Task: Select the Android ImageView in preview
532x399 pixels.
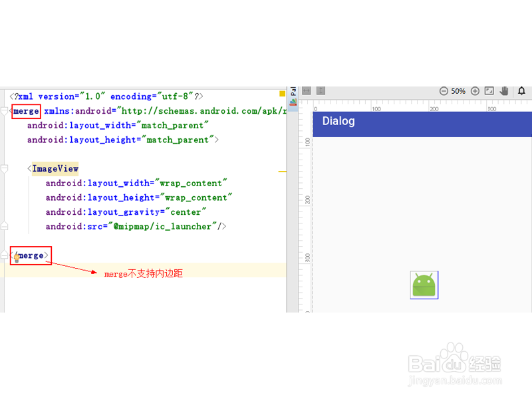Action: (424, 285)
